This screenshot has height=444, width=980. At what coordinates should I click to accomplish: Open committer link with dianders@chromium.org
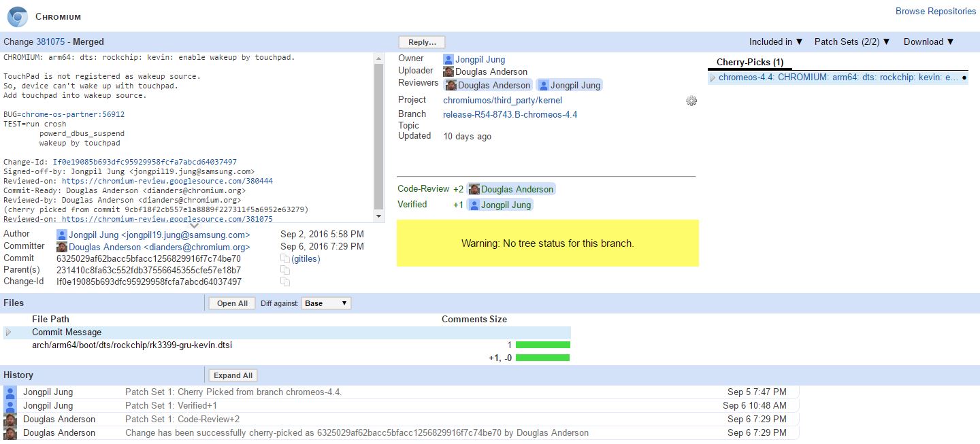159,247
